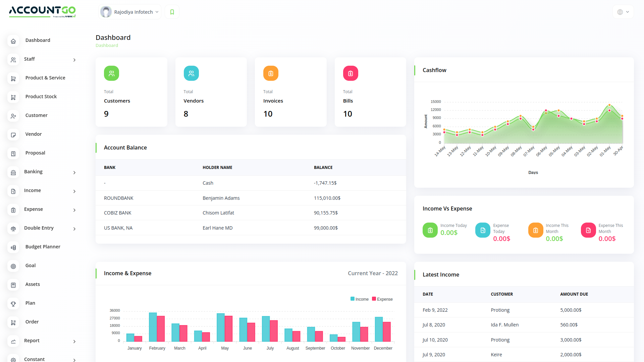Viewport: 644px width, 362px height.
Task: Click the Customer sidebar icon
Action: point(13,115)
